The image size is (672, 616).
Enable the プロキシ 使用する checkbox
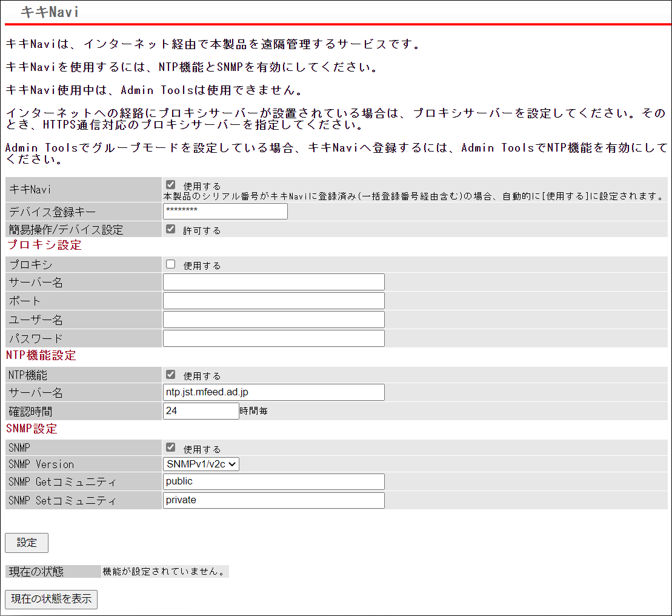(x=171, y=264)
